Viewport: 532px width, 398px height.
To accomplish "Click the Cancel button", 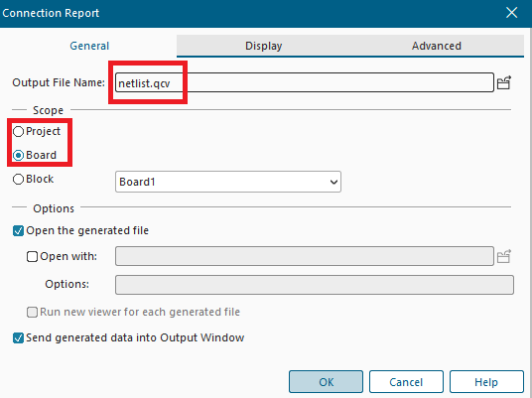I will point(406,382).
